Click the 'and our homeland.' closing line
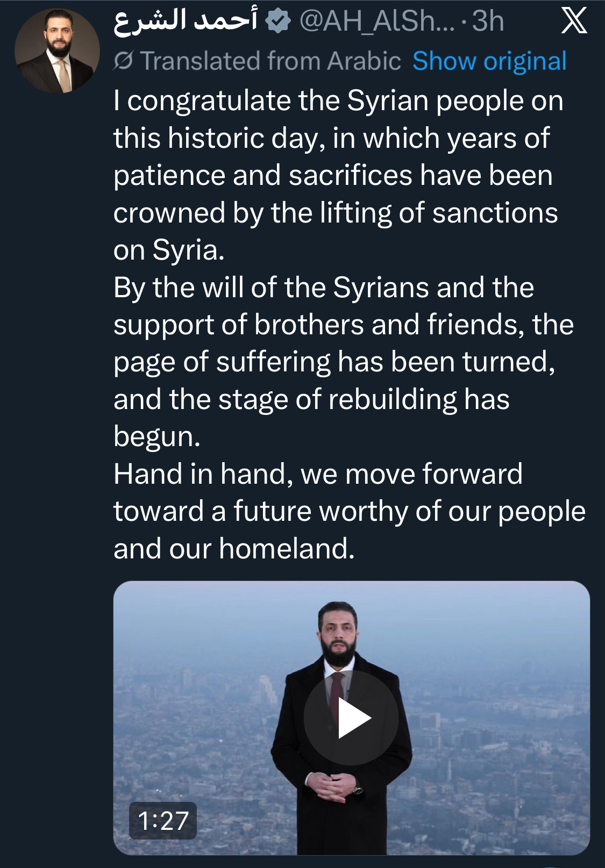 point(234,549)
